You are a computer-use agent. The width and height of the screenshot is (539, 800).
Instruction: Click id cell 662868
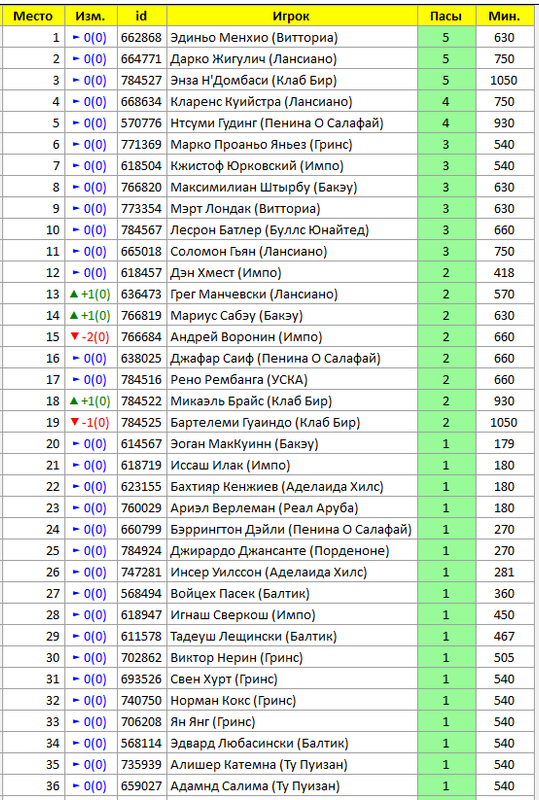[141, 38]
